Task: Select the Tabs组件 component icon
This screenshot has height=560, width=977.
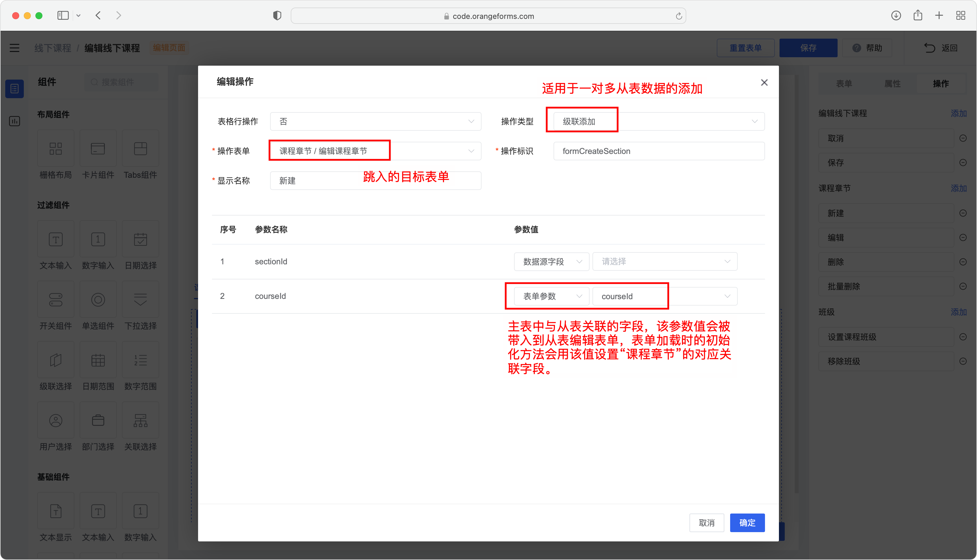Action: (140, 148)
